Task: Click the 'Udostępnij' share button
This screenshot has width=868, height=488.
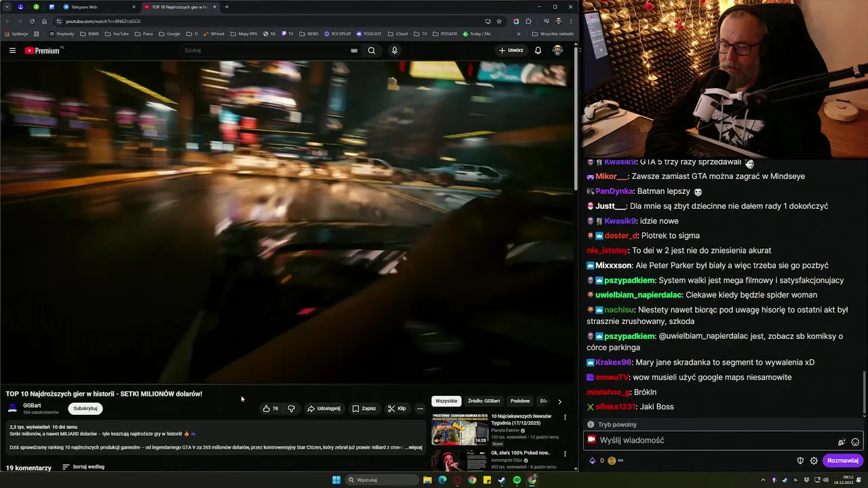Action: (323, 409)
